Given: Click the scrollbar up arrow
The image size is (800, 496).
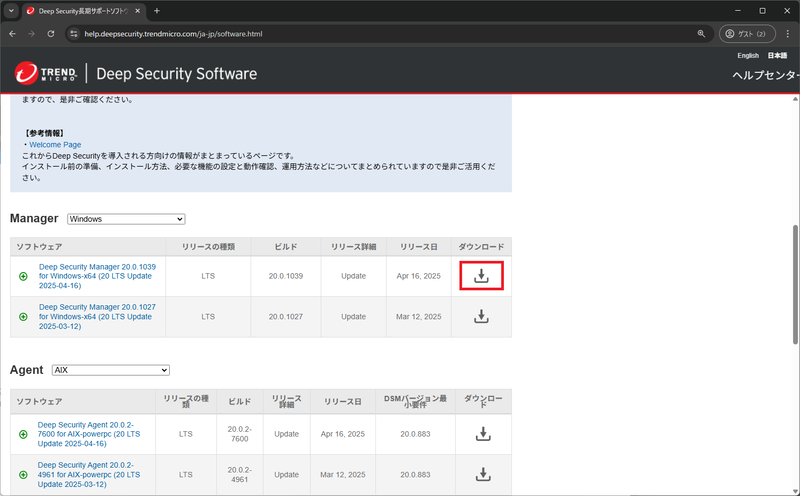Looking at the screenshot, I should point(795,99).
